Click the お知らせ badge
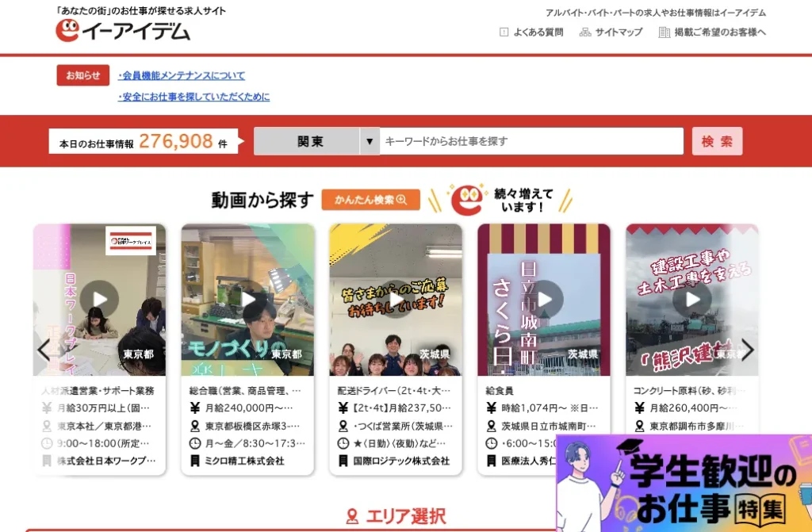Screen dimensions: 812x532 coord(82,75)
